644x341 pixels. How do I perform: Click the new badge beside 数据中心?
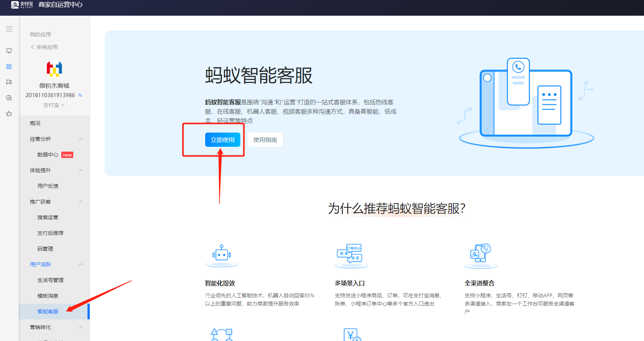click(67, 155)
